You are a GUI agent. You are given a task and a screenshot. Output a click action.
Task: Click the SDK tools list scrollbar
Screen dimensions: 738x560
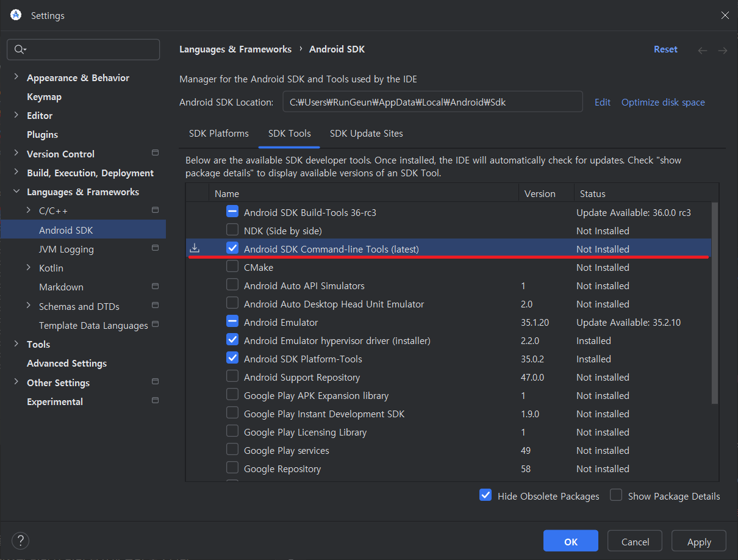(715, 303)
